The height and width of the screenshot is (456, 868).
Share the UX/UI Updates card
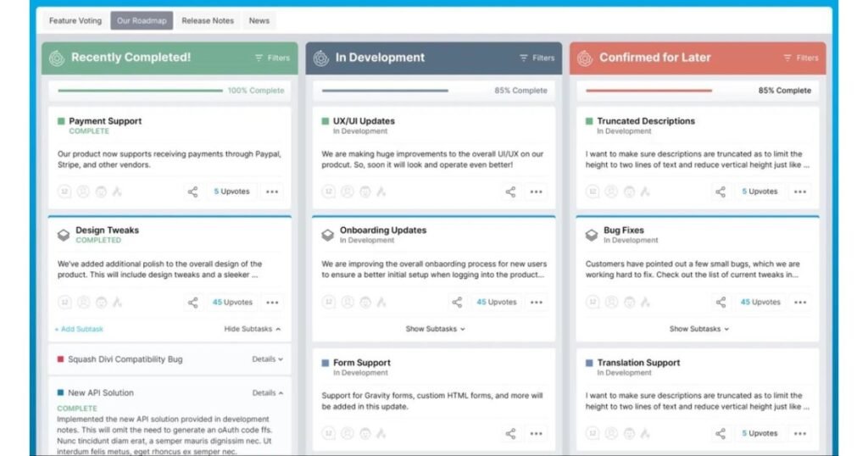click(510, 192)
